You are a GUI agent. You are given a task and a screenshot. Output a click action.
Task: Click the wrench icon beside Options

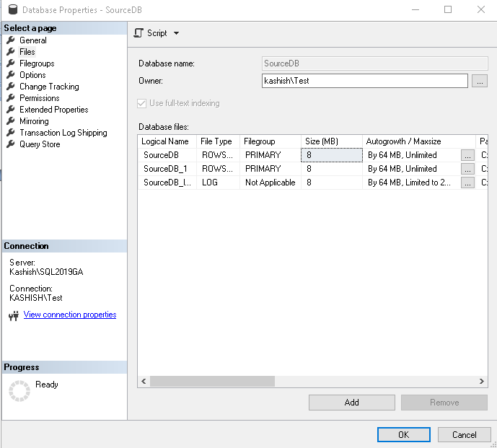pos(11,75)
